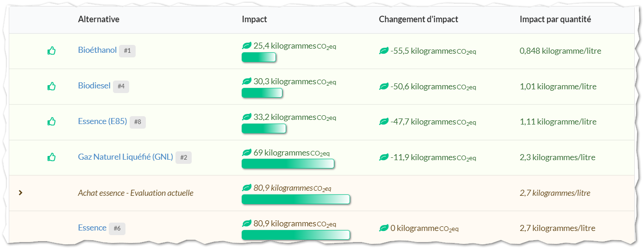Open the Essence (E85) alternative link

(x=102, y=121)
